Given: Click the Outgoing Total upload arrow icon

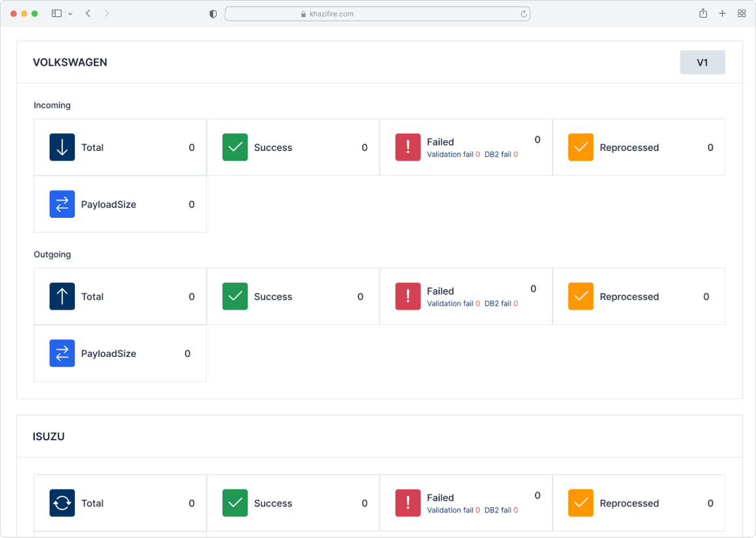Looking at the screenshot, I should point(62,296).
